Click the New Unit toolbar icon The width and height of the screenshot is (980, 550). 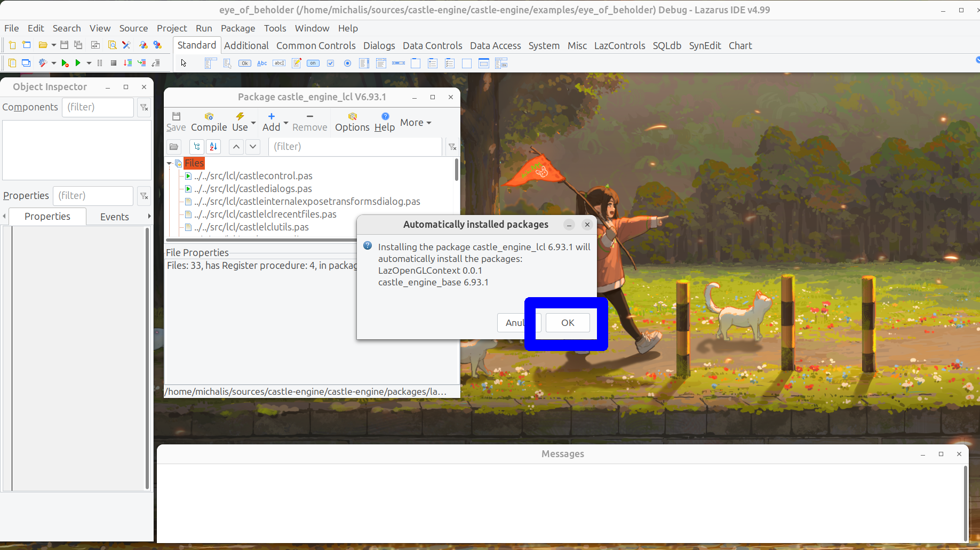tap(12, 45)
